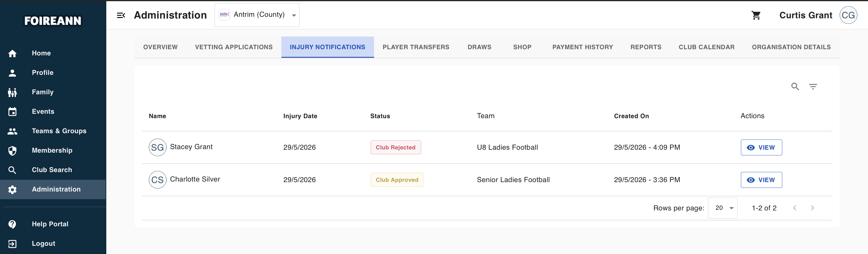View Charlotte Silver's injury notification
Viewport: 868px width, 254px height.
(x=761, y=180)
